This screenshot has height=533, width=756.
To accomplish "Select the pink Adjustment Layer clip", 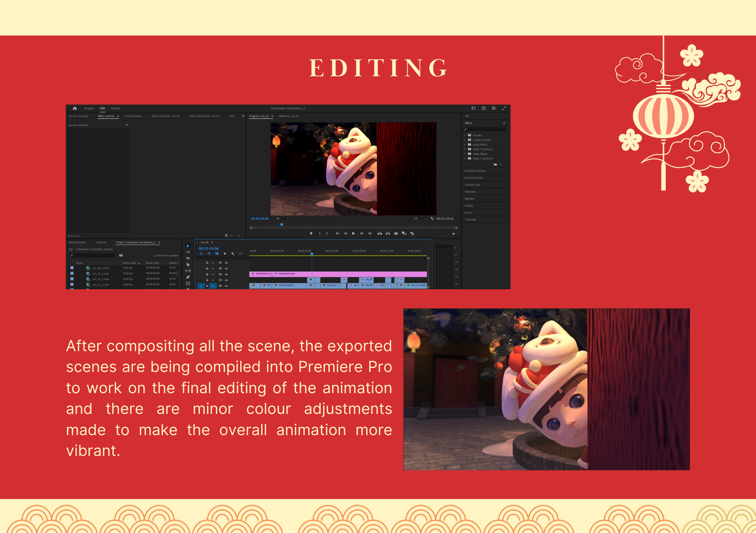I will [350, 273].
